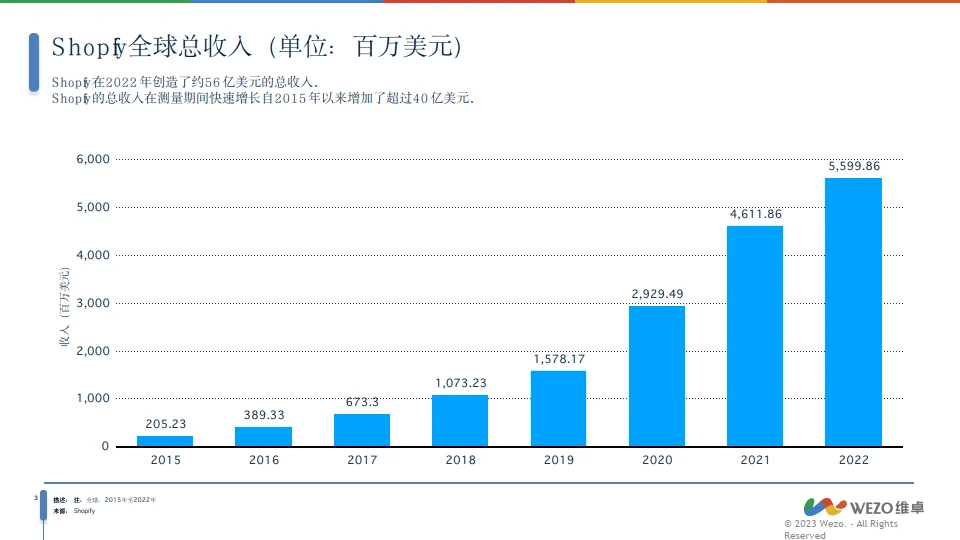The width and height of the screenshot is (960, 540).
Task: Click the 2019 x-axis label
Action: [x=559, y=460]
